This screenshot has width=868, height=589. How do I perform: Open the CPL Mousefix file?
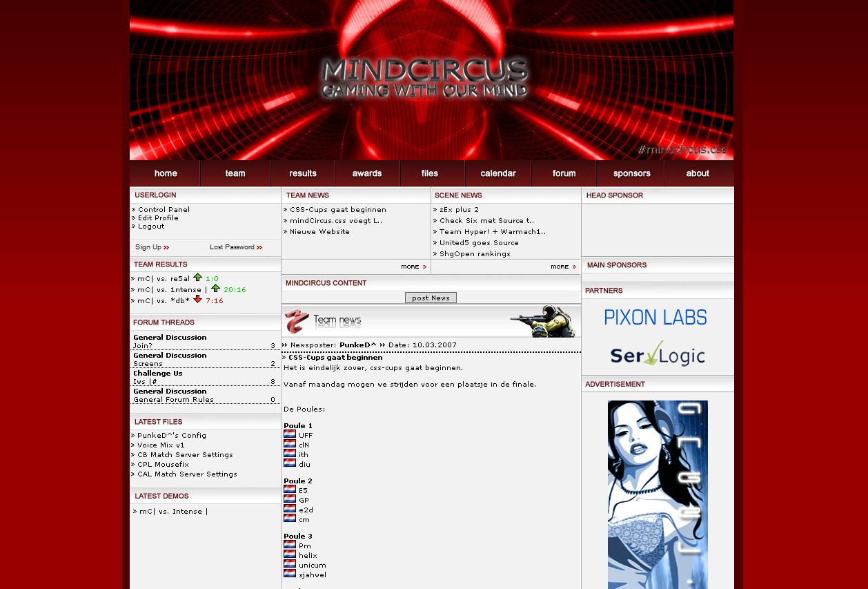click(x=163, y=465)
